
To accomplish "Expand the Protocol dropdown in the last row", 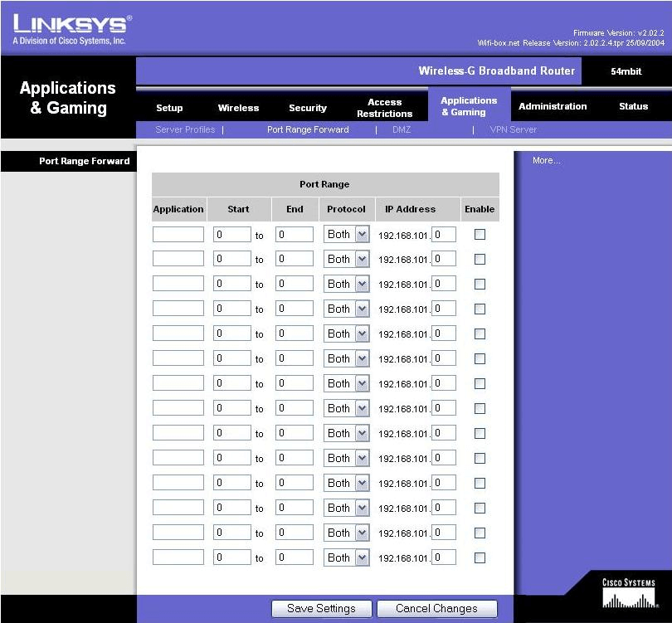I will tap(346, 558).
